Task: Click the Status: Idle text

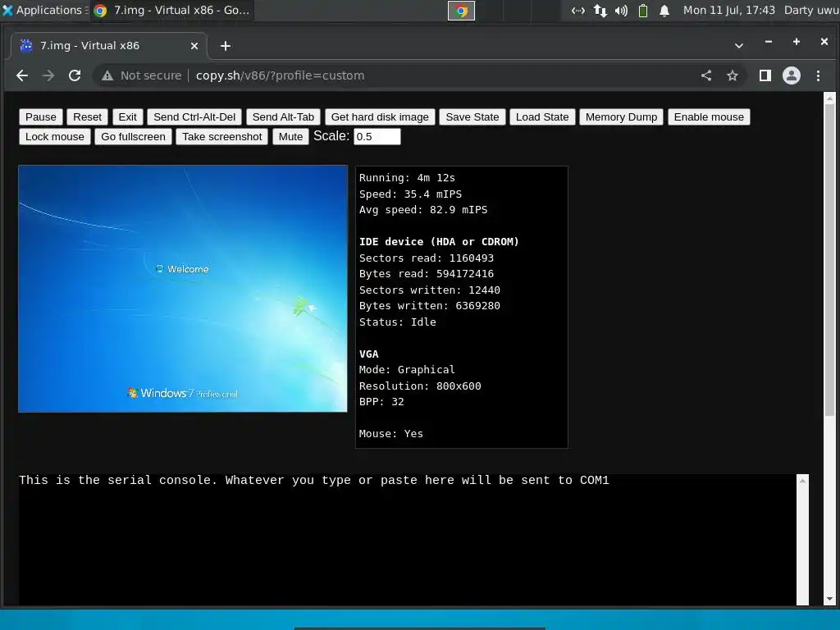Action: click(398, 322)
